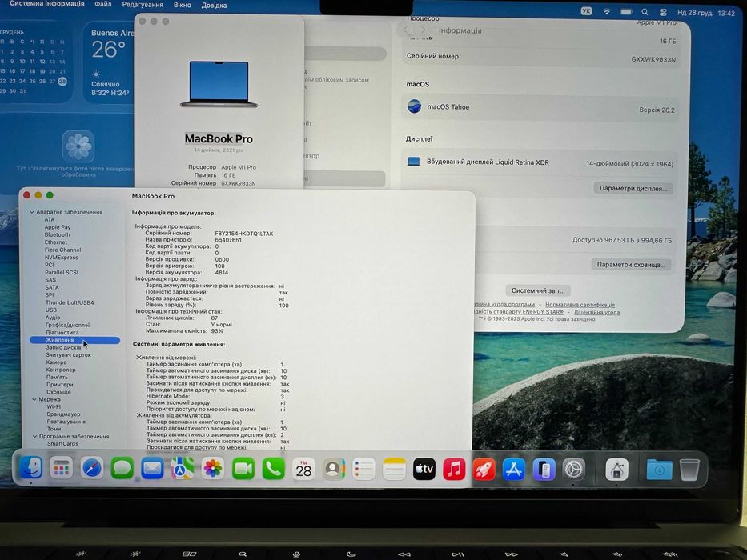
Task: Launch Music from the Dock
Action: click(454, 469)
